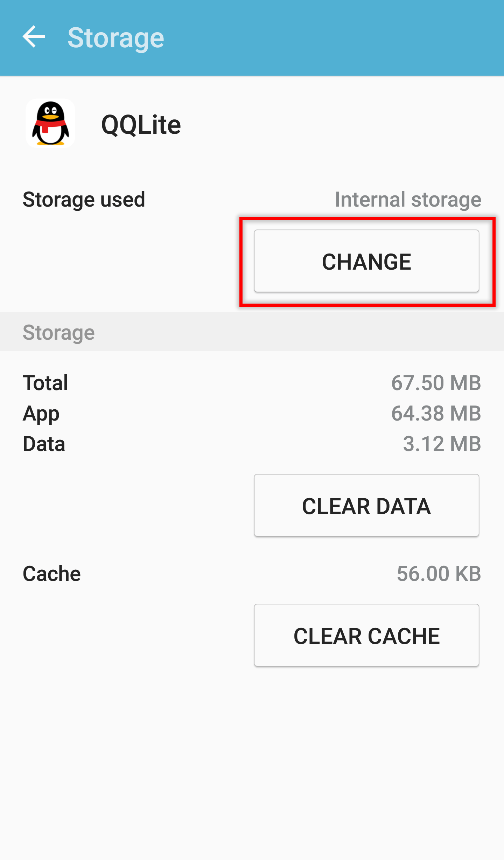Click the Data row label
504x860 pixels.
(x=44, y=444)
